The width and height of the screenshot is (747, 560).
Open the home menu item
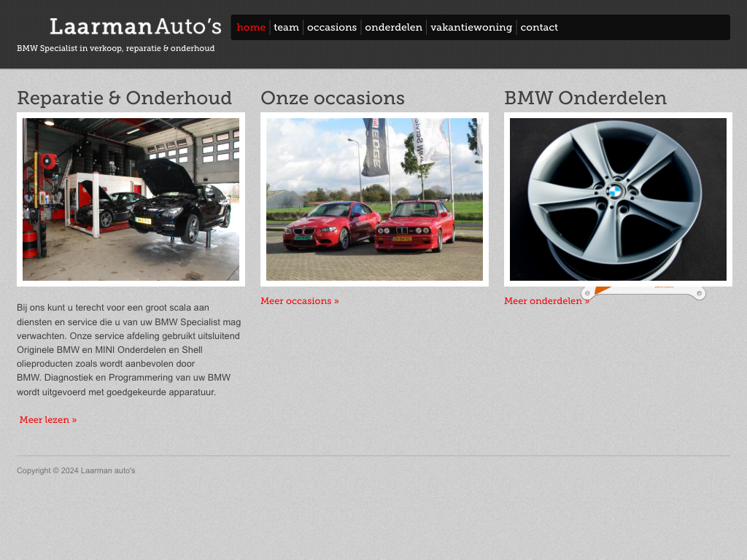(251, 28)
